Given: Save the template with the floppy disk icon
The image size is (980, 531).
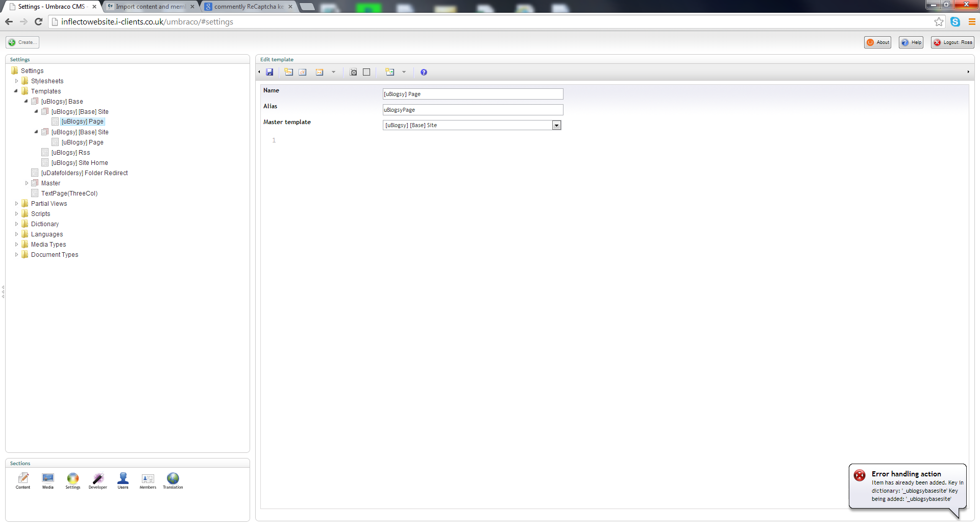Looking at the screenshot, I should tap(269, 72).
